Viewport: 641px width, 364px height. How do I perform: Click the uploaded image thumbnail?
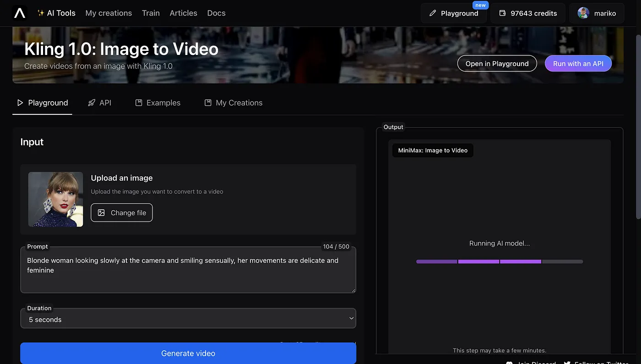pos(56,199)
